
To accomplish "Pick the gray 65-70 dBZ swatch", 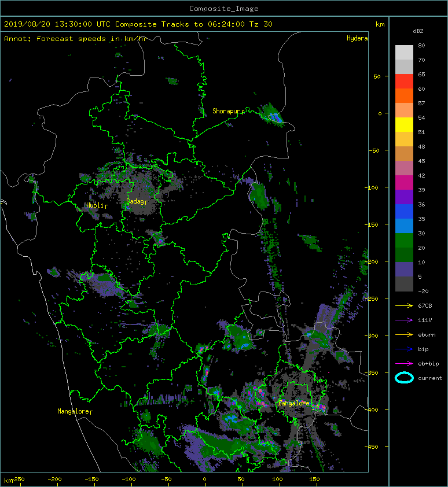I will pyautogui.click(x=404, y=67).
